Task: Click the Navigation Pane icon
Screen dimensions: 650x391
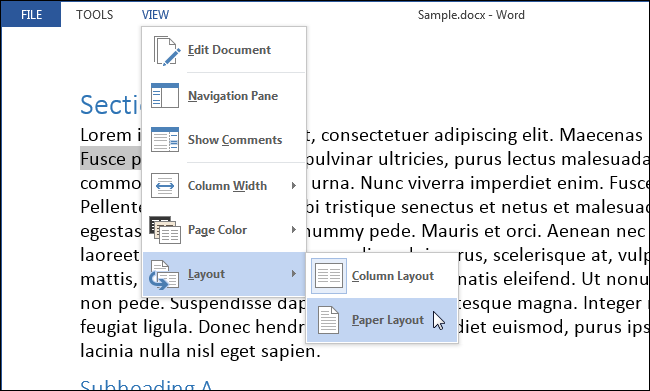Action: click(x=165, y=95)
